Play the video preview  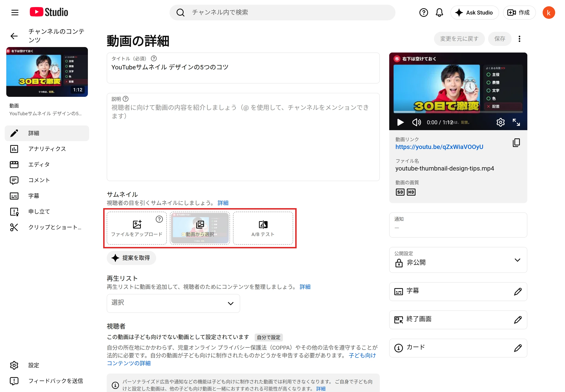[x=400, y=122]
